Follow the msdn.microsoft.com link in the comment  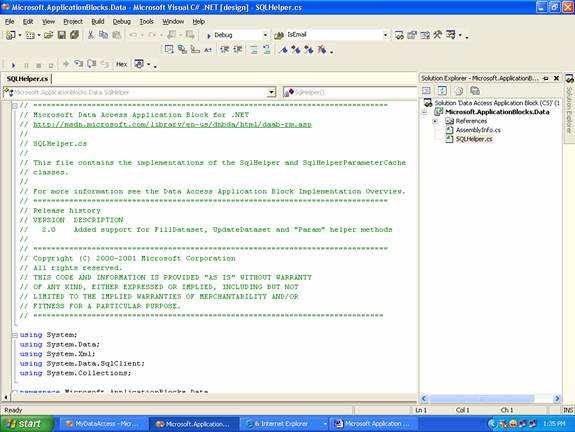(172, 125)
